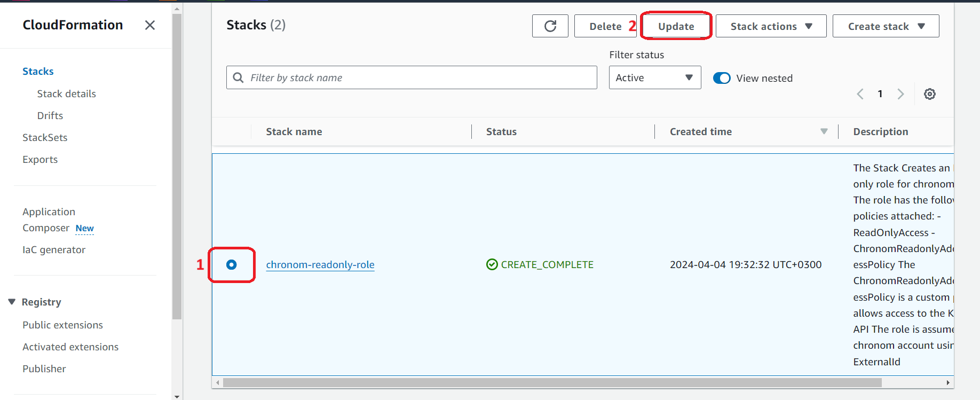The image size is (980, 400).
Task: Open StackSets in sidebar
Action: click(x=45, y=137)
